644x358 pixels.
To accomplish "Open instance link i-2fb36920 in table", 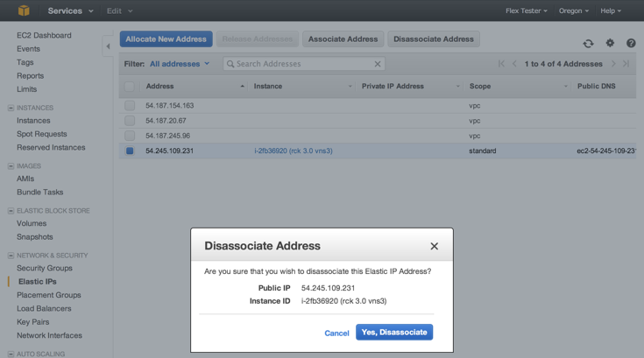I will point(294,151).
